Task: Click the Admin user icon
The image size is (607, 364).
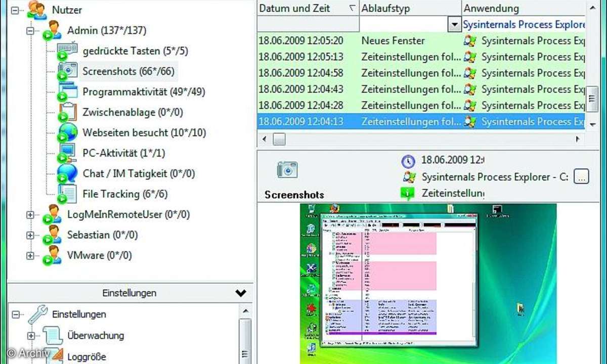Action: coord(53,30)
